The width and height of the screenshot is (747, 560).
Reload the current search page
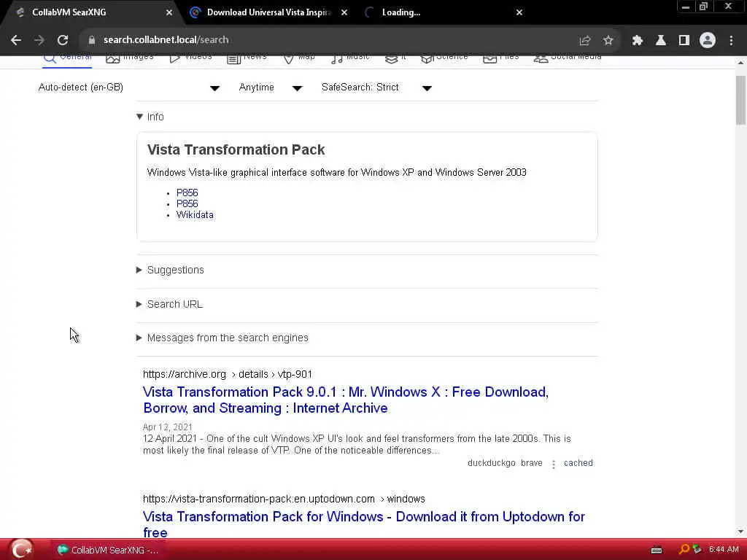(x=63, y=40)
